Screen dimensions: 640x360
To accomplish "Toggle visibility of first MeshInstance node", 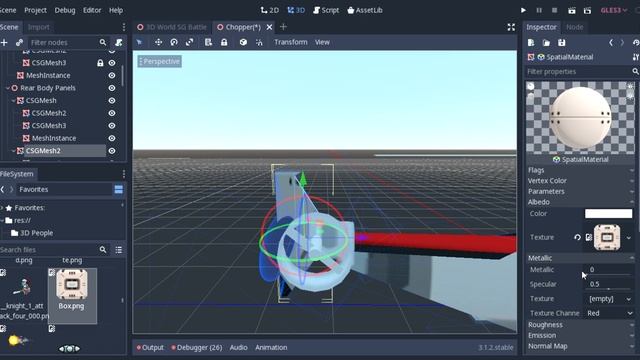I will tap(112, 75).
